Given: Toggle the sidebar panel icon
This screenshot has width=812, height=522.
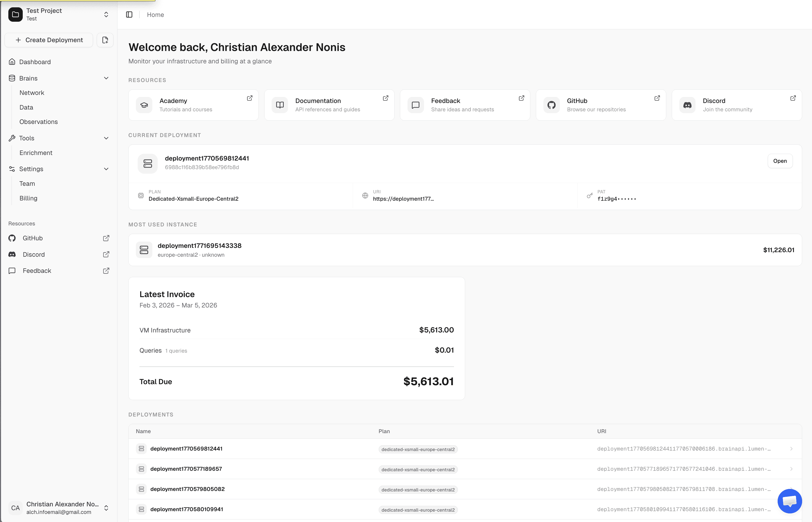Looking at the screenshot, I should point(129,15).
